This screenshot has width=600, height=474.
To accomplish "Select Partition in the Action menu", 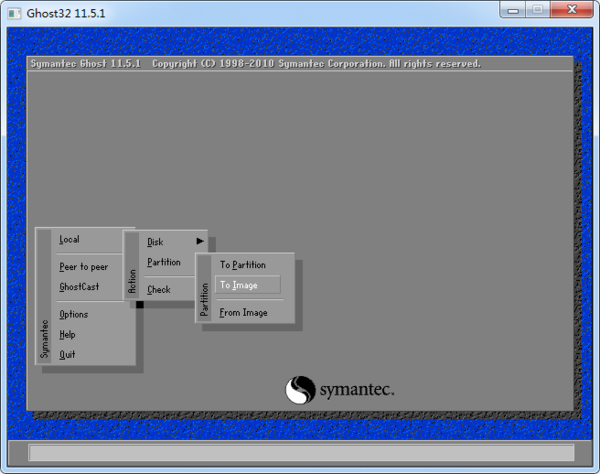I will click(x=164, y=262).
